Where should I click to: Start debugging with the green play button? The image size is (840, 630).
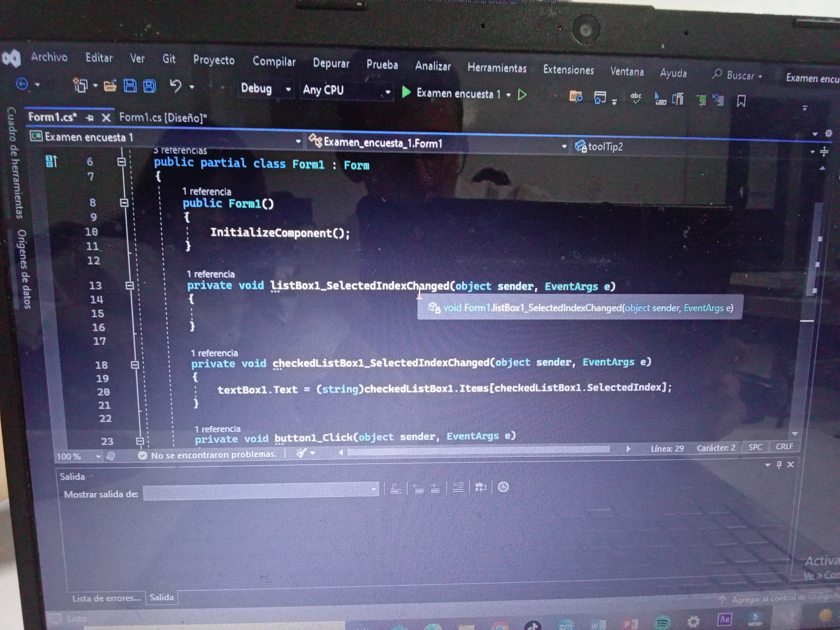406,92
